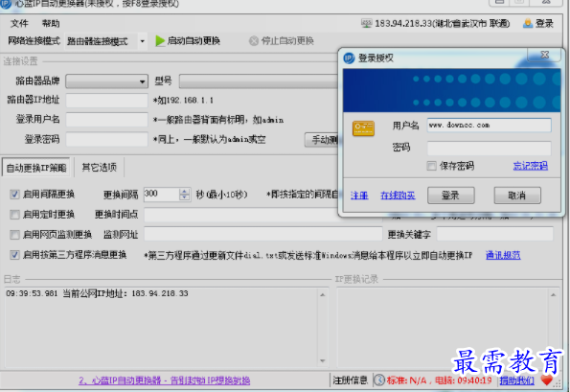
Task: Click the 手动测 button
Action: (321, 140)
